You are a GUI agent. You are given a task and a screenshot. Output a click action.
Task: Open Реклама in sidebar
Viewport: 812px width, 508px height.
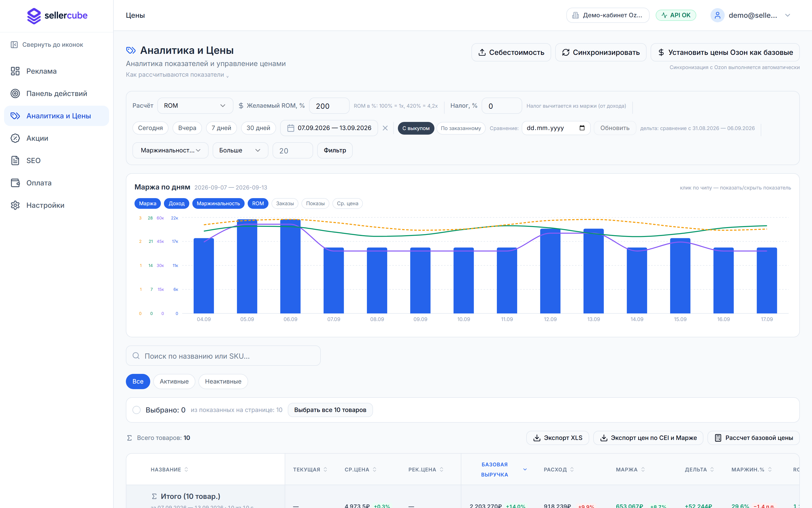point(56,71)
